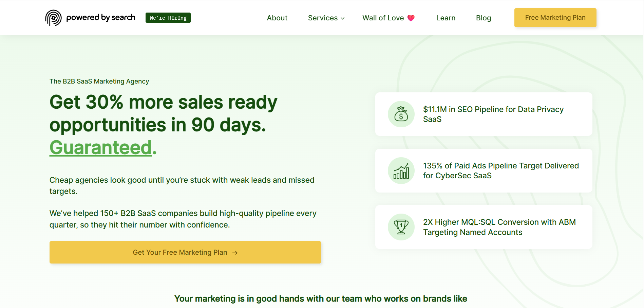The width and height of the screenshot is (644, 308).
Task: Click the dollar sign inside the money bag icon
Action: (402, 116)
